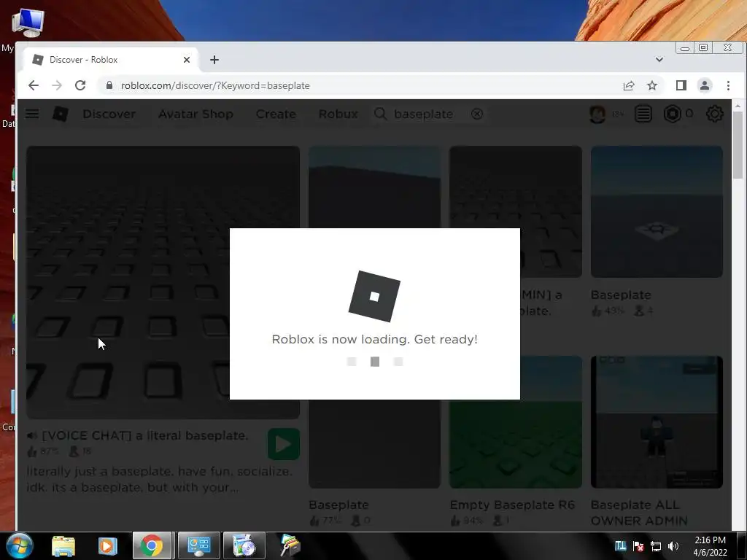View site info lock icon
Image resolution: width=747 pixels, height=560 pixels.
(x=109, y=85)
